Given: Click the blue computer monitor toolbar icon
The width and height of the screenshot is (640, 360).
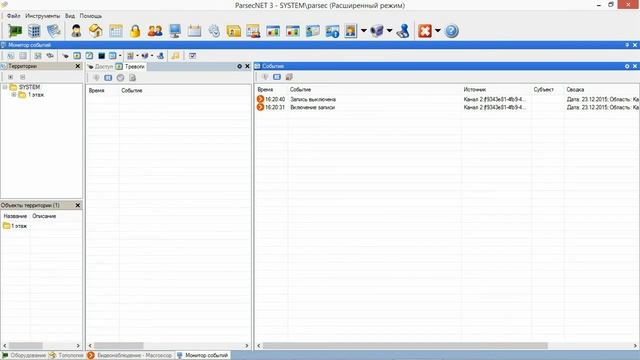Looking at the screenshot, I should 175,31.
